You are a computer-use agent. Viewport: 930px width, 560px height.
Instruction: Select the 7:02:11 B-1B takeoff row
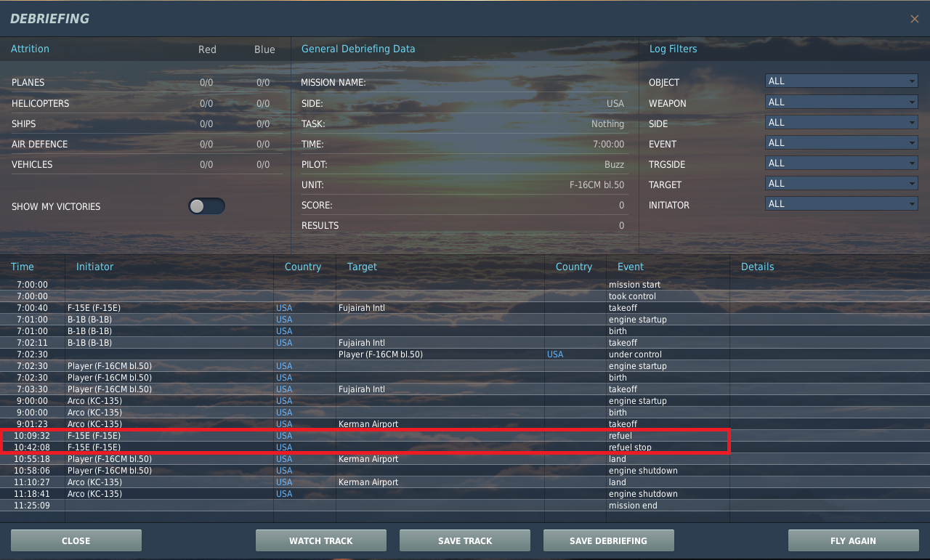465,343
